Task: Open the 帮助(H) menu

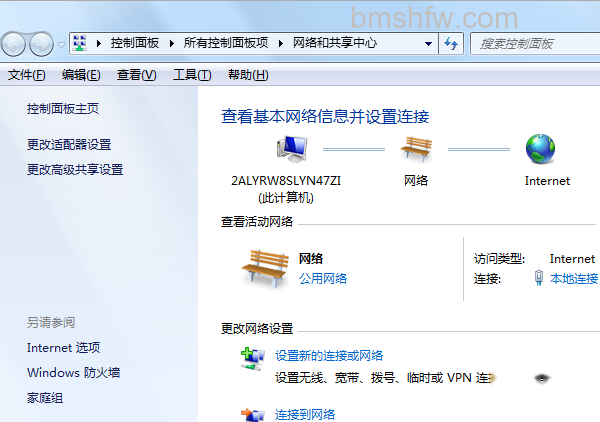Action: tap(248, 75)
